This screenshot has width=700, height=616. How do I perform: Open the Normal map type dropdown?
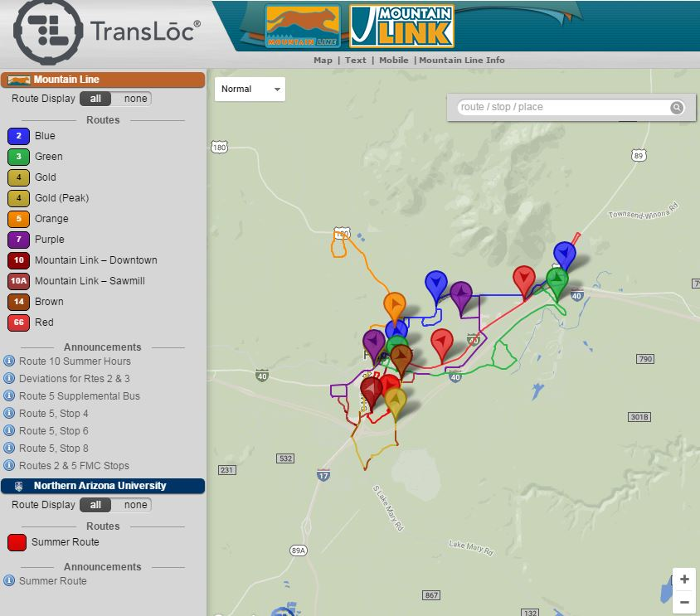tap(249, 89)
